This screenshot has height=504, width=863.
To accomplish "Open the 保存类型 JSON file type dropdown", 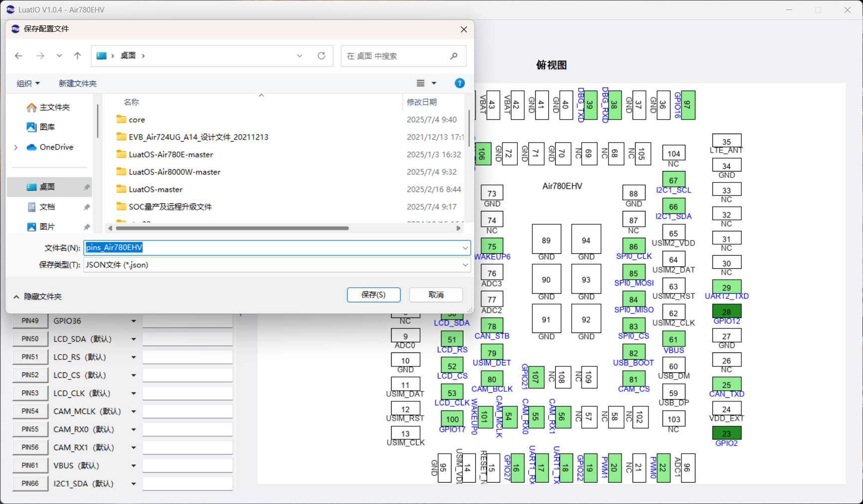I will click(277, 265).
